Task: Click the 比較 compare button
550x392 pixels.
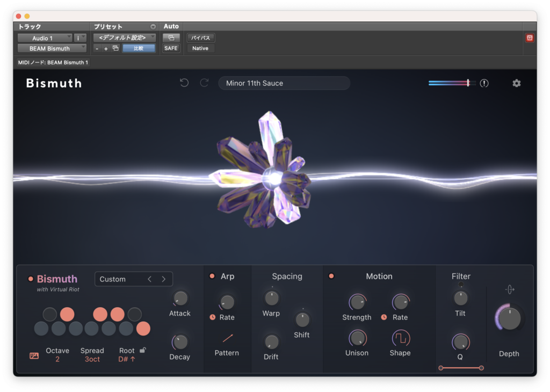Action: 139,48
